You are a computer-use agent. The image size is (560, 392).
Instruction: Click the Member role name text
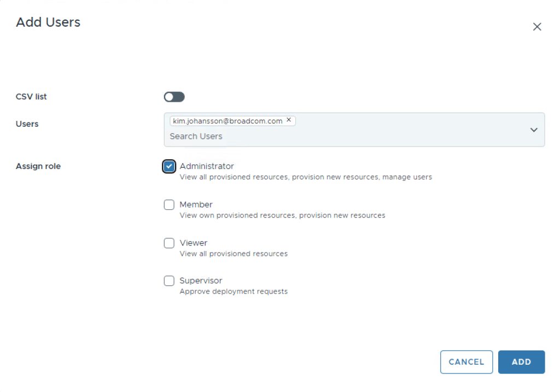[x=196, y=204]
